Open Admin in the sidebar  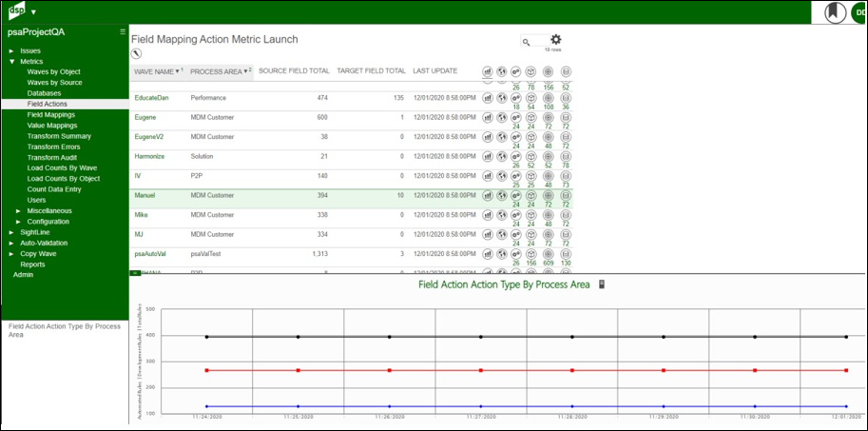[23, 275]
